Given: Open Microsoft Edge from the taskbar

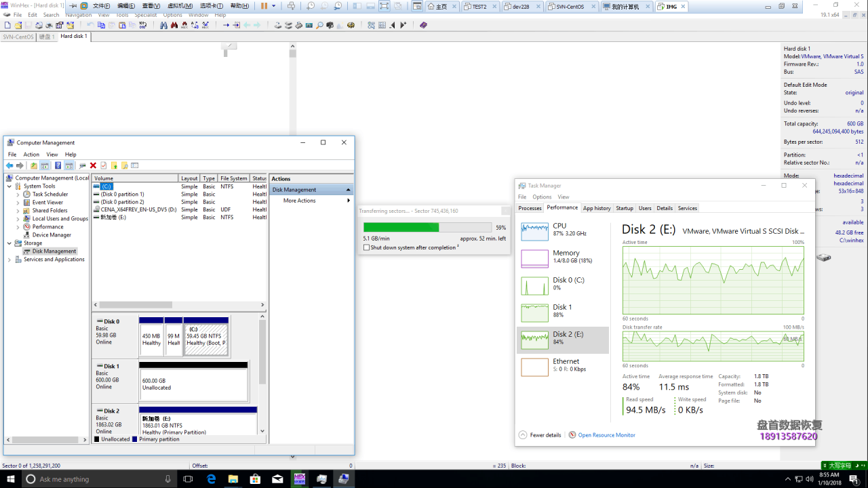Looking at the screenshot, I should (211, 479).
